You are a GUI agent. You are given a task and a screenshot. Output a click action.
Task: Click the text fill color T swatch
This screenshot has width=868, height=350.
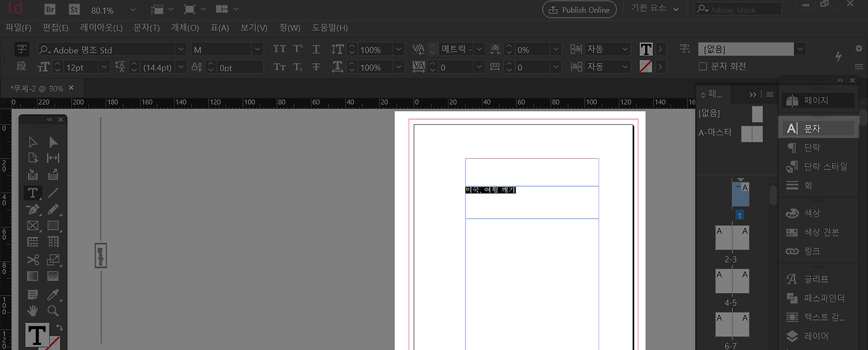(x=646, y=50)
